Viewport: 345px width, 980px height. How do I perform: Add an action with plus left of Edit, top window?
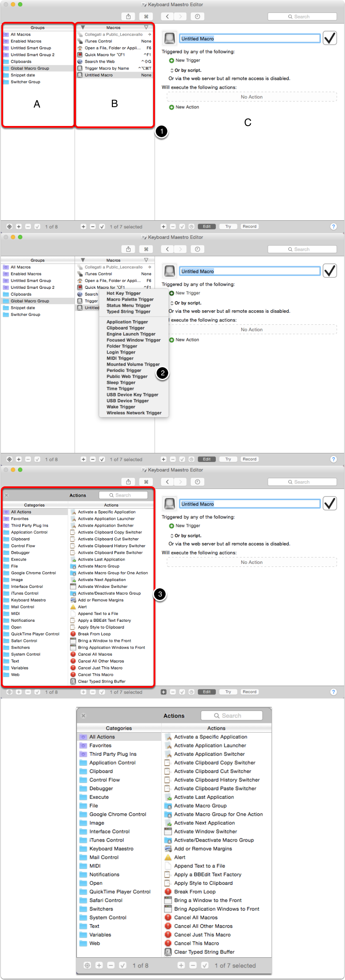[x=163, y=227]
